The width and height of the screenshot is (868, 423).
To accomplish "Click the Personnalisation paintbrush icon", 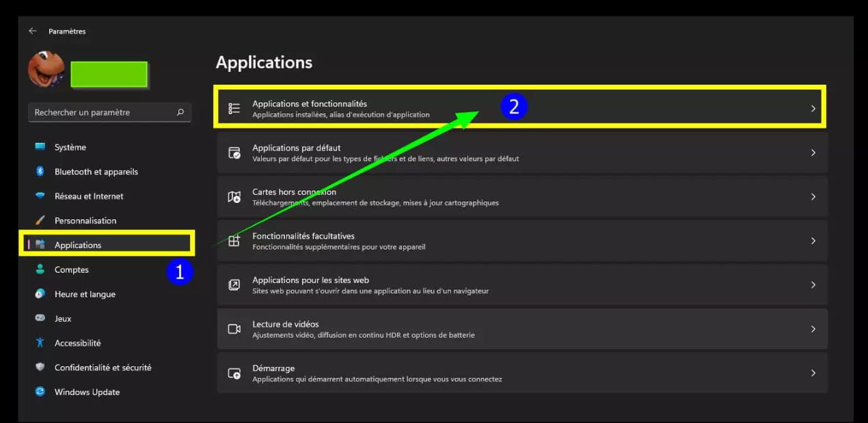I will (x=40, y=221).
